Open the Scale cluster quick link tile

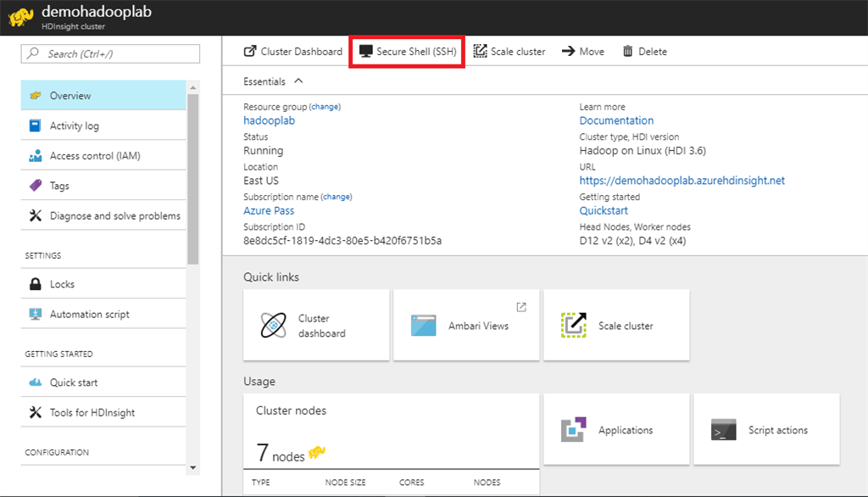point(616,326)
